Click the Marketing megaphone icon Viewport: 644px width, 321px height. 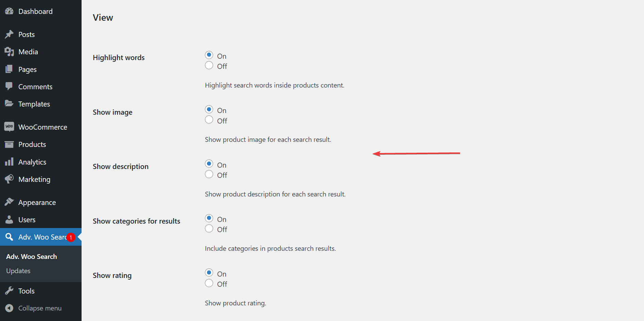click(x=9, y=179)
